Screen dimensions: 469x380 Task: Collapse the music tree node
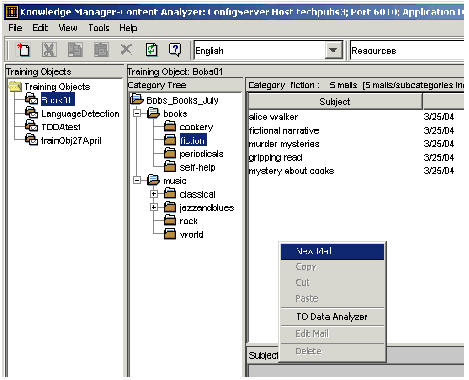(137, 180)
